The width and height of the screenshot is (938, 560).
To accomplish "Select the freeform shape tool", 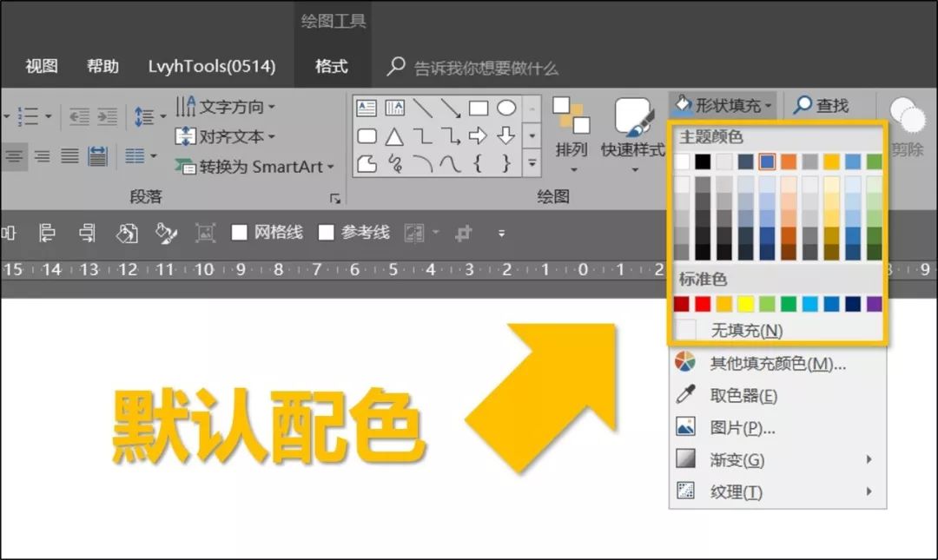I will (x=367, y=163).
